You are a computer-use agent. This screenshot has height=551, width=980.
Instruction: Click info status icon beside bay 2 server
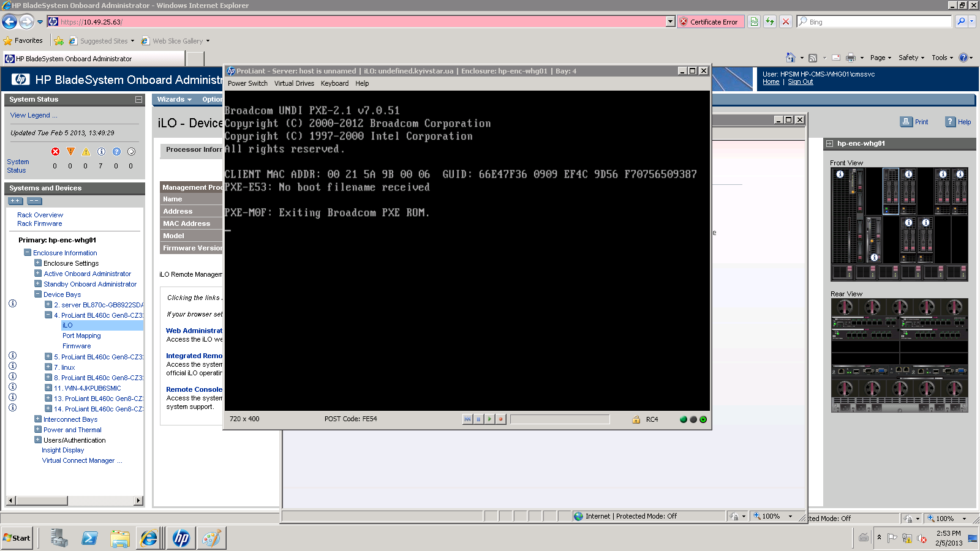click(12, 304)
